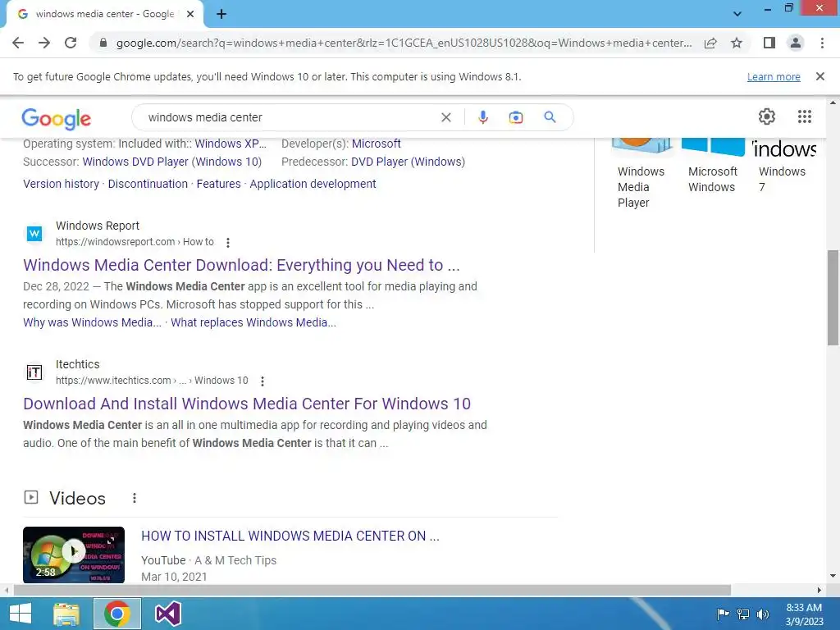Viewport: 840px width, 630px height.
Task: Open Google apps grid
Action: [805, 116]
